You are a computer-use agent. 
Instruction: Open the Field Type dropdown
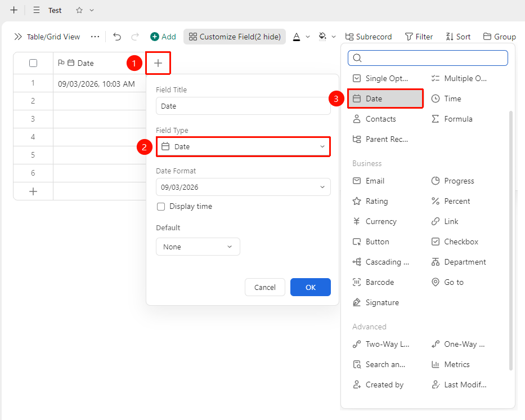point(244,146)
